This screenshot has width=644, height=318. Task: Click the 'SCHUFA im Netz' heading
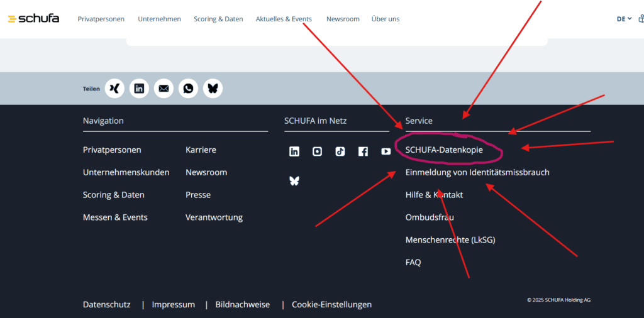tap(316, 121)
